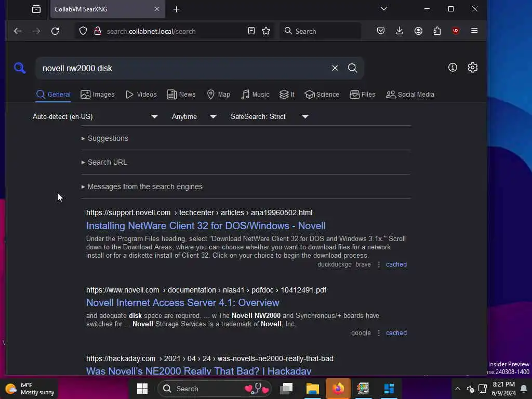This screenshot has width=532, height=399.
Task: Go back with browser back arrow
Action: click(18, 31)
